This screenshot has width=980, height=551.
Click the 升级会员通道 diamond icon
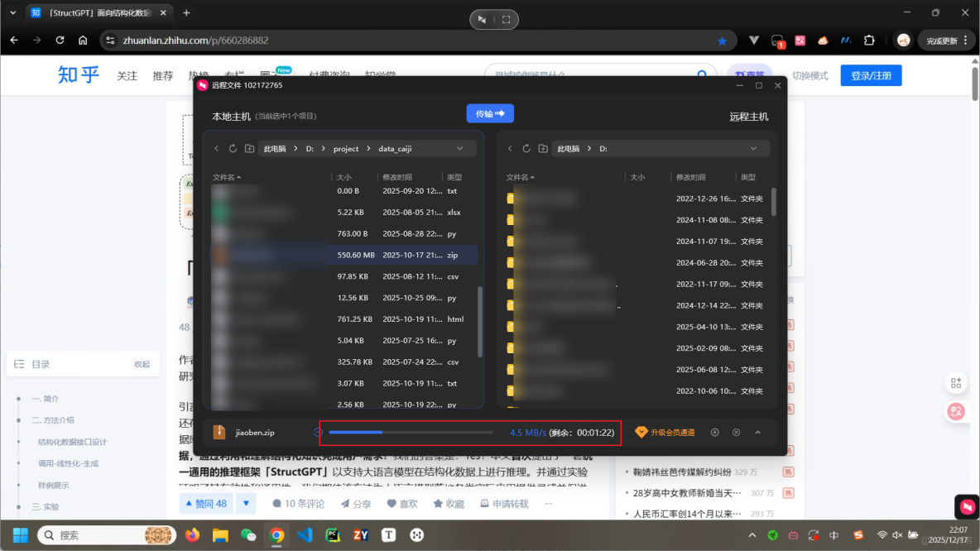pyautogui.click(x=641, y=431)
